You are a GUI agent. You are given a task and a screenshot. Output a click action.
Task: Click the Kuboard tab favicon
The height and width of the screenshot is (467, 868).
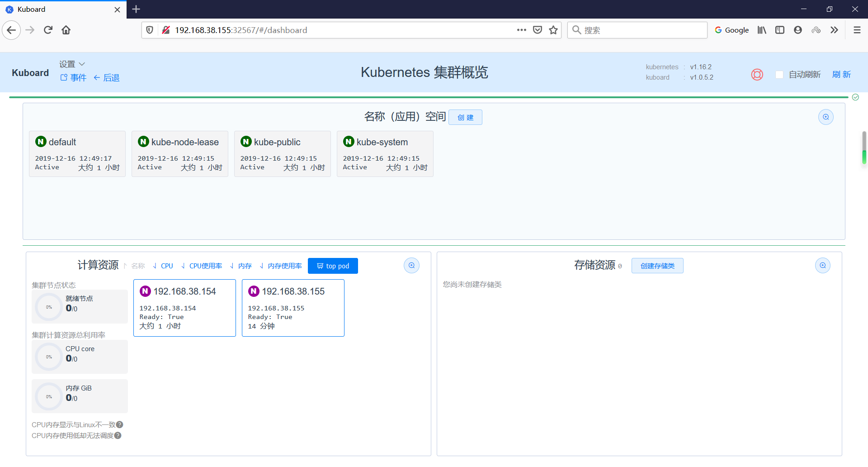click(9, 10)
